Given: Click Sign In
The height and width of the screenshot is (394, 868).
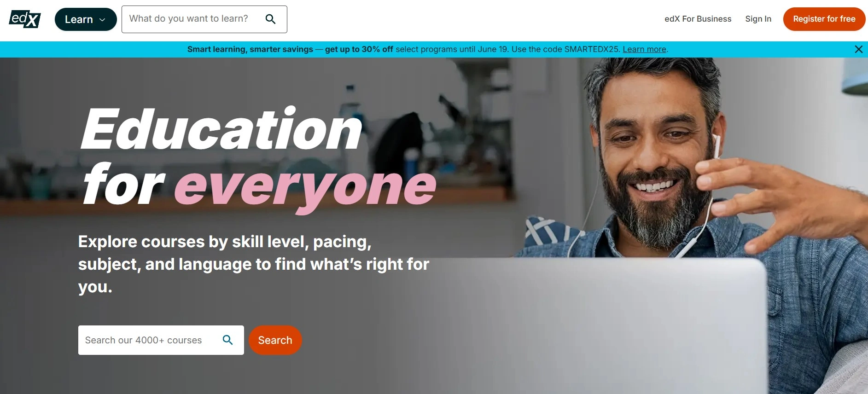Looking at the screenshot, I should 758,19.
